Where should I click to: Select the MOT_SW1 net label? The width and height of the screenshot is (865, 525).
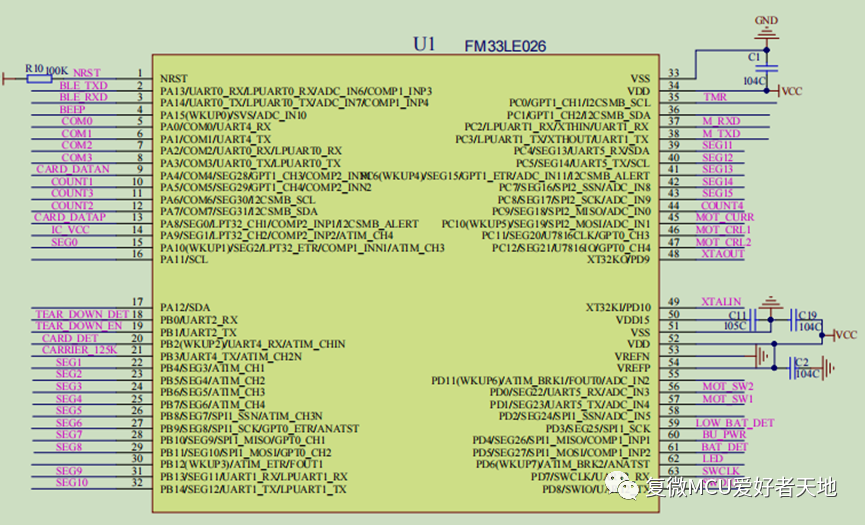tap(728, 399)
